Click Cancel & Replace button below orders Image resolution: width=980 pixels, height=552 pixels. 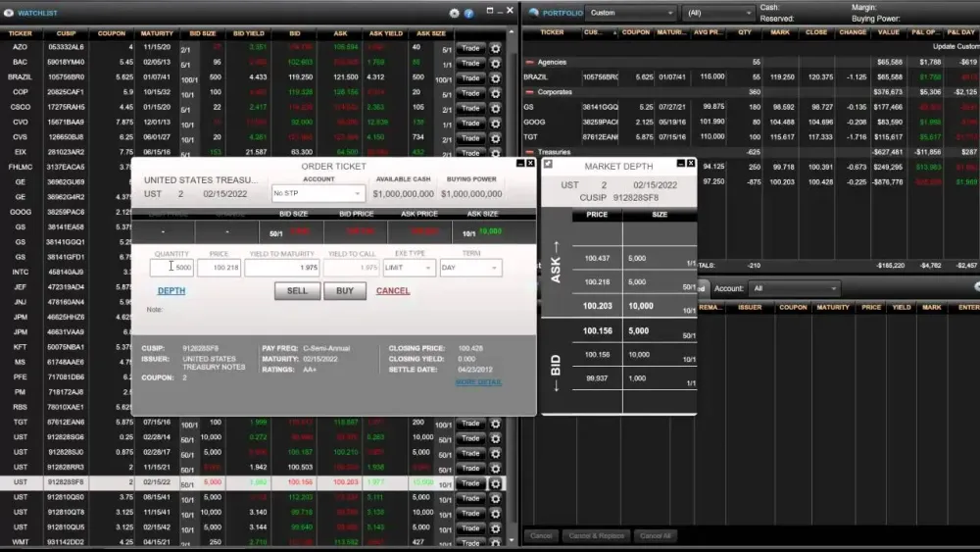(x=596, y=535)
